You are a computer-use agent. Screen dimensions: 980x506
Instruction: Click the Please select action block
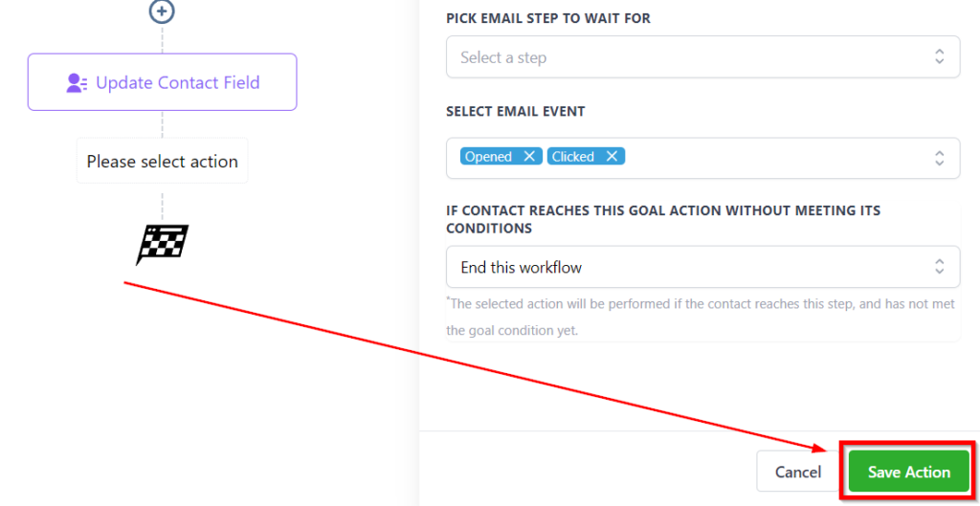click(162, 162)
